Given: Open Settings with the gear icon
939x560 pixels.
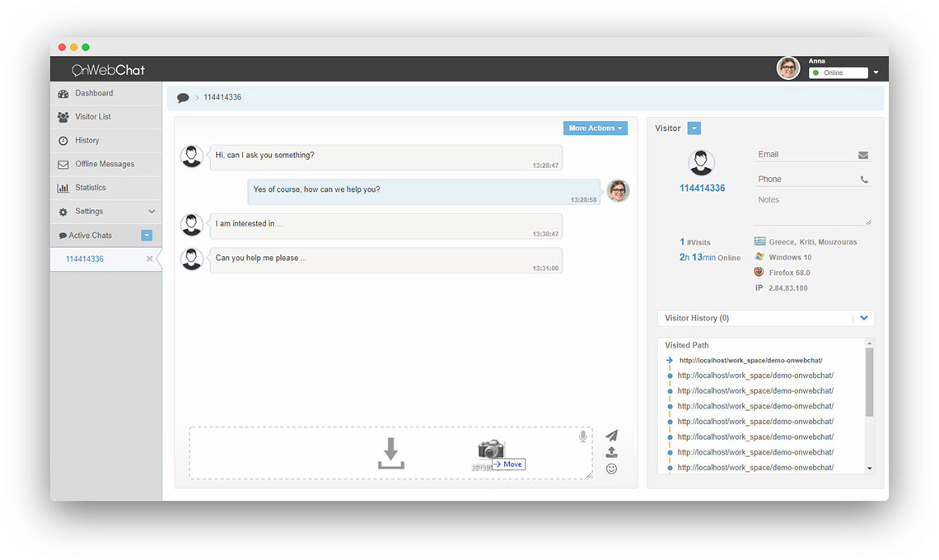Looking at the screenshot, I should 63,211.
